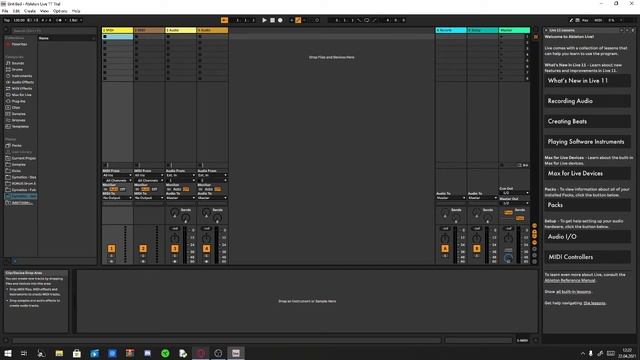Open track 1 MIDI From All Ins dropdown
The height and width of the screenshot is (360, 640).
click(x=117, y=176)
